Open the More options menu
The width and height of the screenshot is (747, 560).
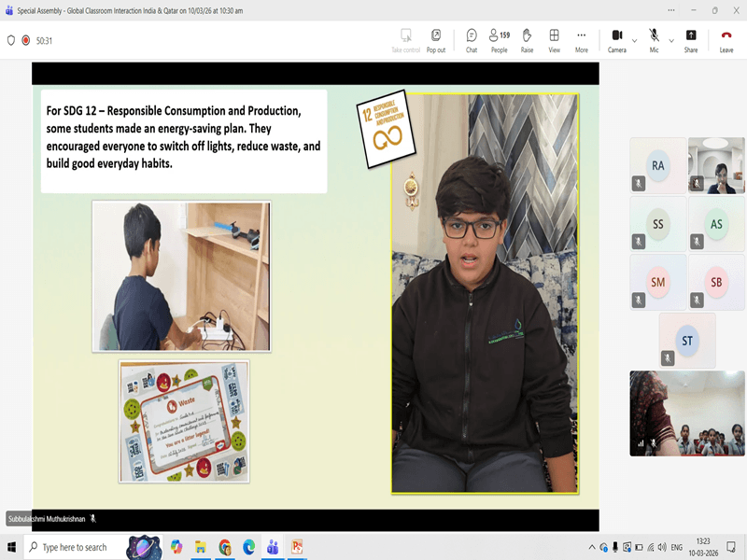pyautogui.click(x=582, y=39)
